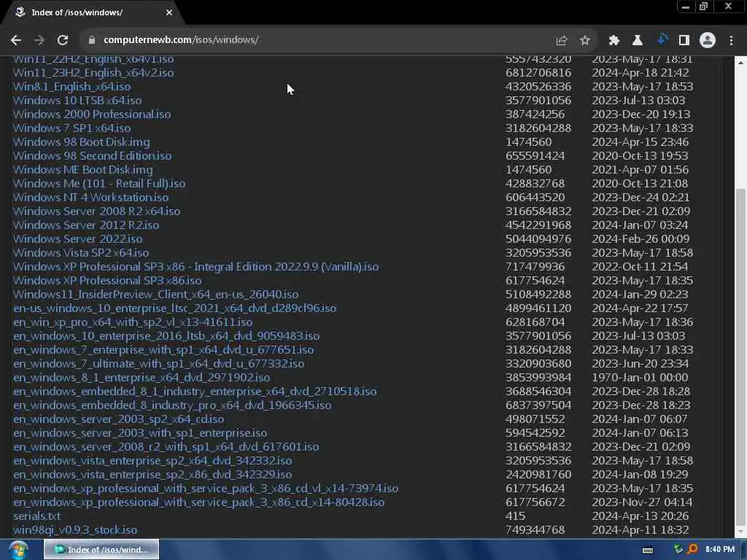Close the Index of /isos/windows/ tab
Image resolution: width=747 pixels, height=560 pixels.
[169, 12]
